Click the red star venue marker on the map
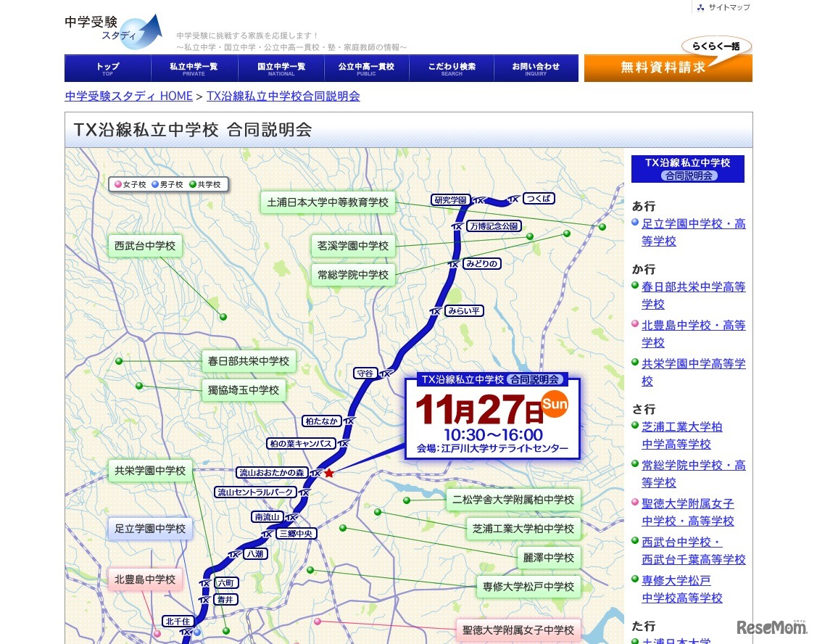 (330, 472)
